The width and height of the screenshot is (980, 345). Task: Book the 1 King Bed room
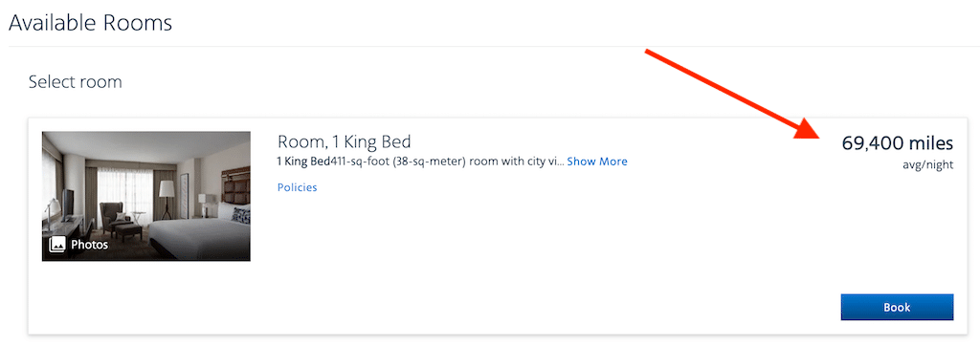click(x=897, y=307)
